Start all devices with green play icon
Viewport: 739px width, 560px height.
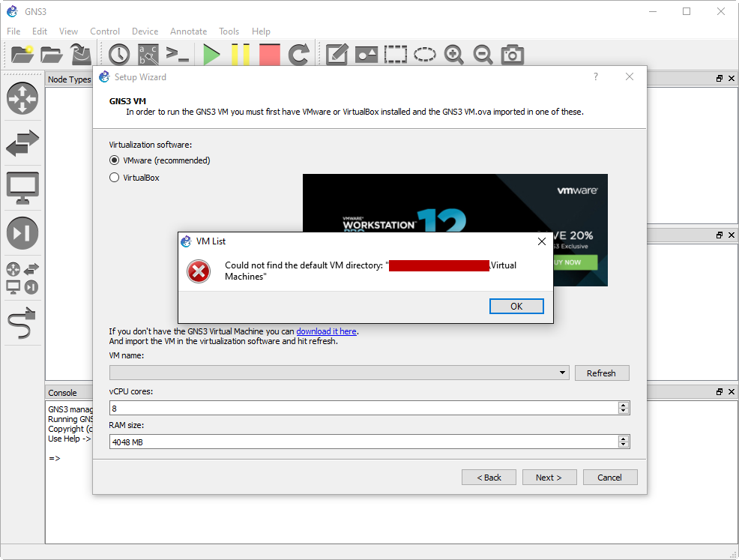[x=211, y=54]
